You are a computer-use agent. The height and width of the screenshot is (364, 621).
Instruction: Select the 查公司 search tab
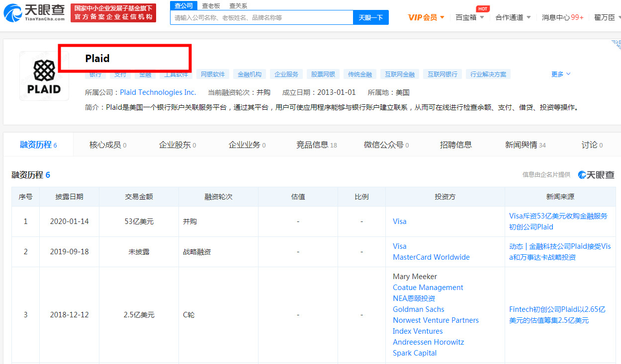coord(183,5)
